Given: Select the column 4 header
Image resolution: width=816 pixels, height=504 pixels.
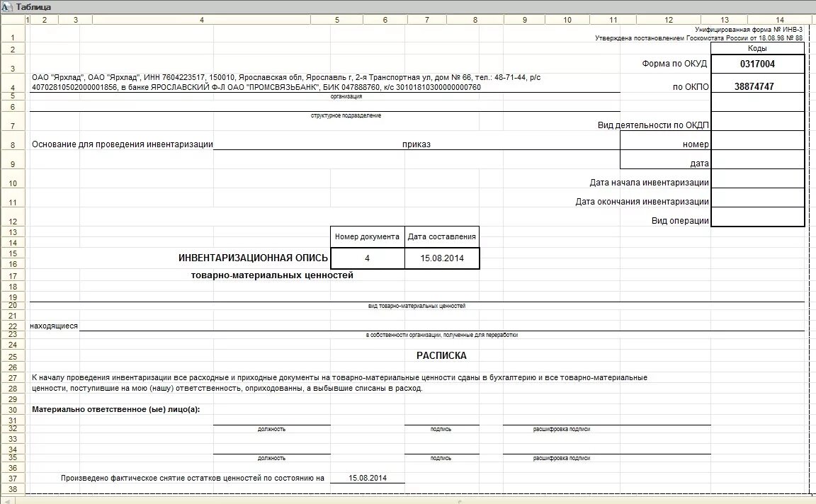Looking at the screenshot, I should 201,20.
